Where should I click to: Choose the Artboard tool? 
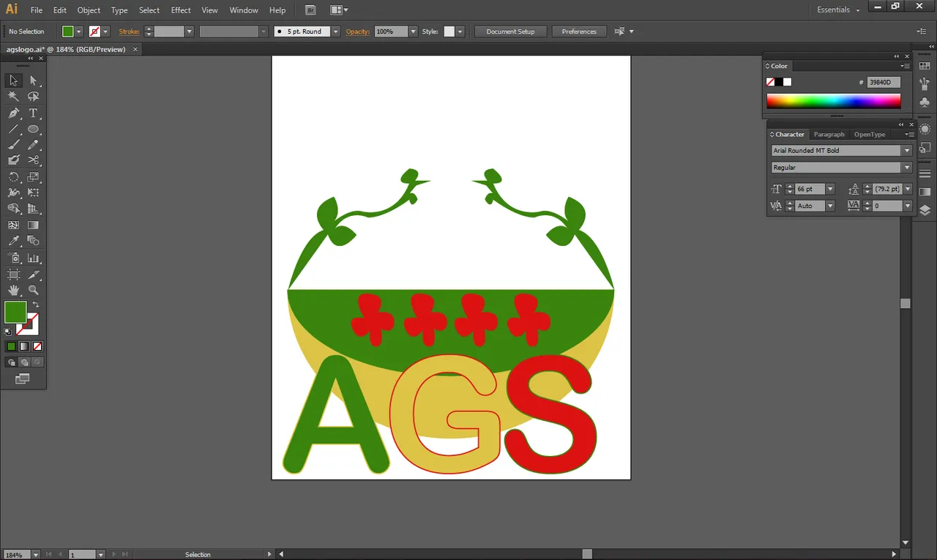tap(13, 275)
